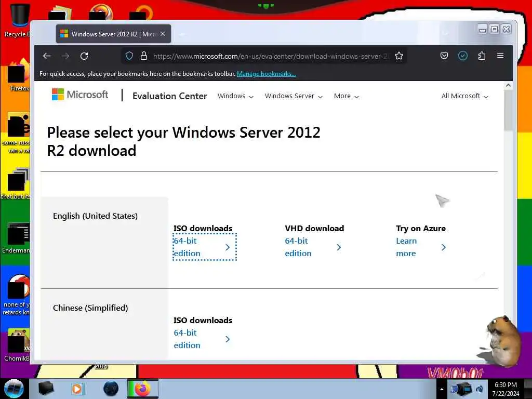Select the Enderman desktop icon
Image resolution: width=532 pixels, height=399 pixels.
[x=16, y=238]
